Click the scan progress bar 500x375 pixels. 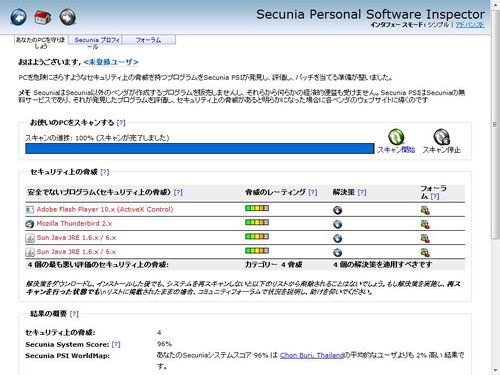click(200, 149)
